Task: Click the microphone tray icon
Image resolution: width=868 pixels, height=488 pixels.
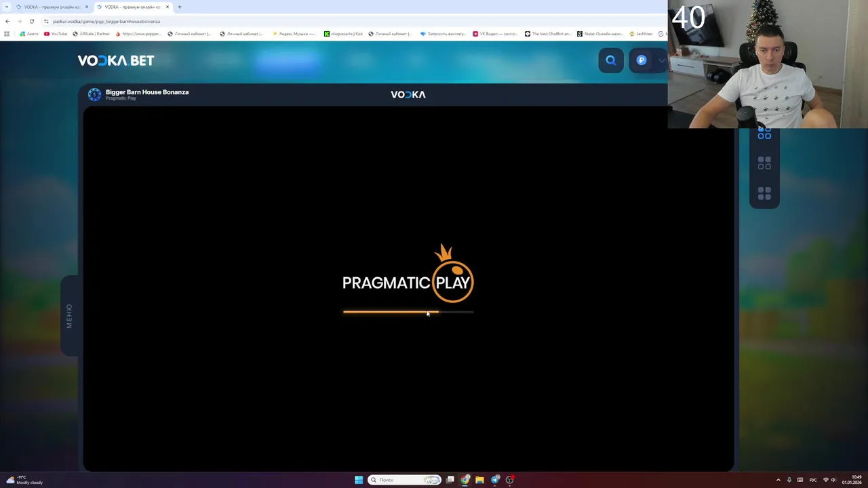Action: click(x=789, y=480)
